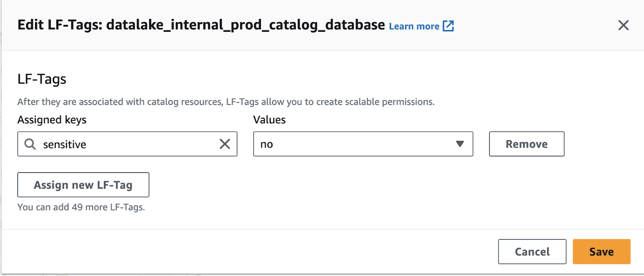Open the Learn more link
The width and height of the screenshot is (644, 276).
tap(414, 27)
